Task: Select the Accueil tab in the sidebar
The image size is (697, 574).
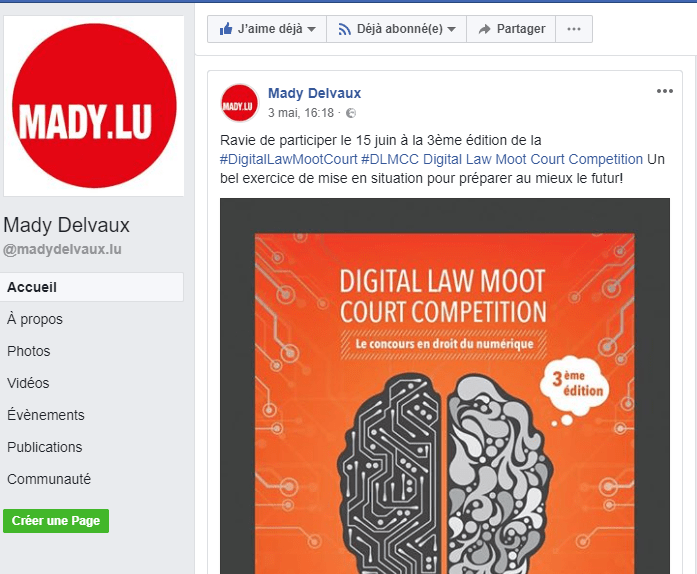Action: point(92,287)
